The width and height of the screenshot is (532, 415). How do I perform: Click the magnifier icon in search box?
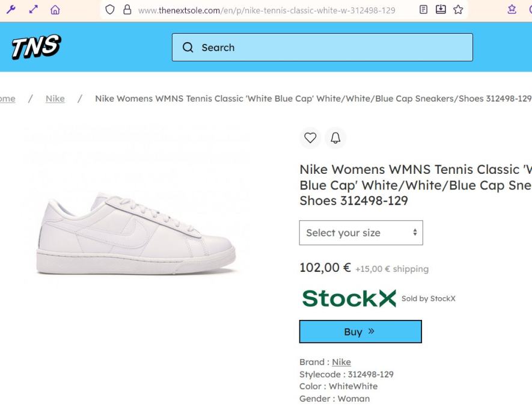coord(188,48)
